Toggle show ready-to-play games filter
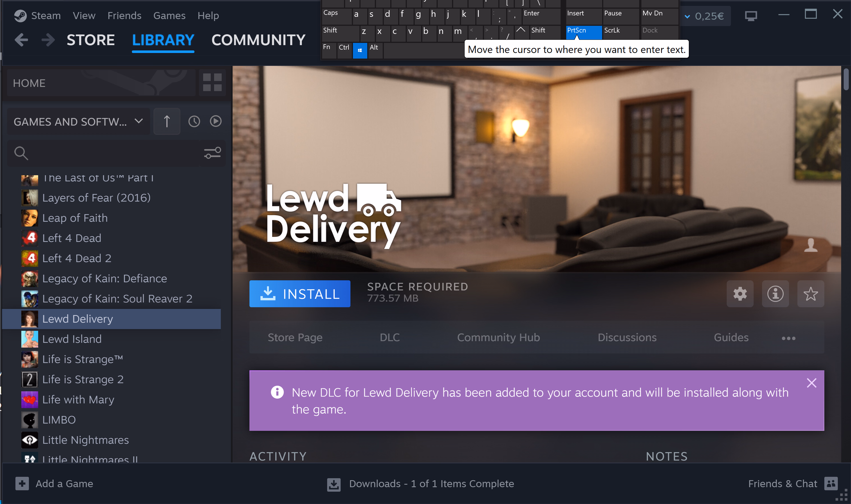 point(216,121)
